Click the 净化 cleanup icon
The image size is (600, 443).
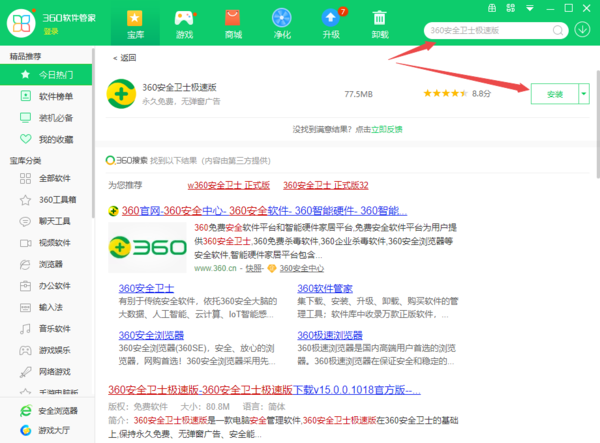click(282, 22)
